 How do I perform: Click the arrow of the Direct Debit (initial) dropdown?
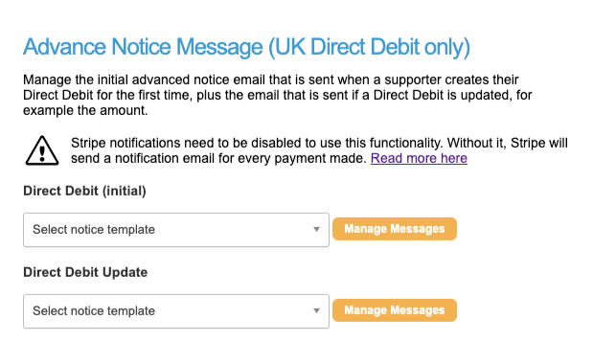tap(316, 230)
